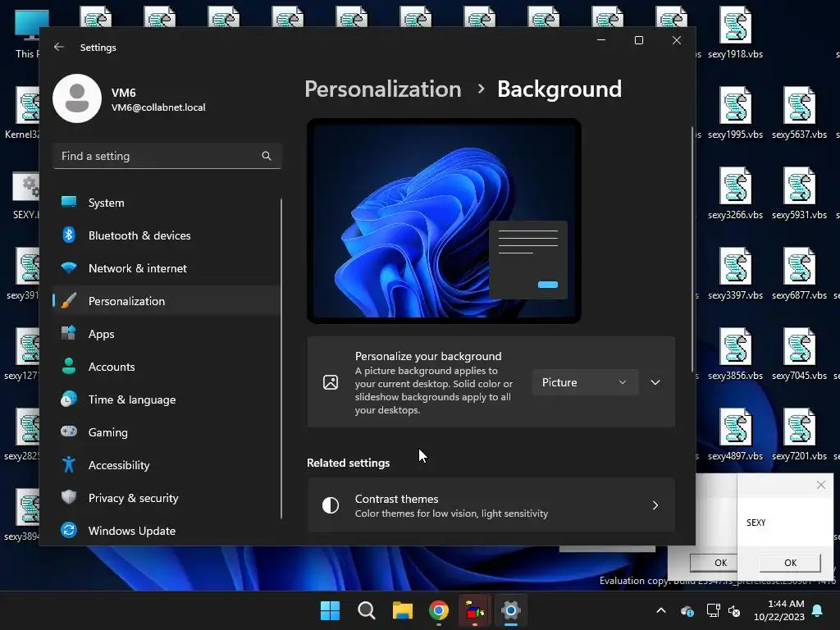Close the SEXY message dialog
The image size is (840, 630).
[820, 485]
